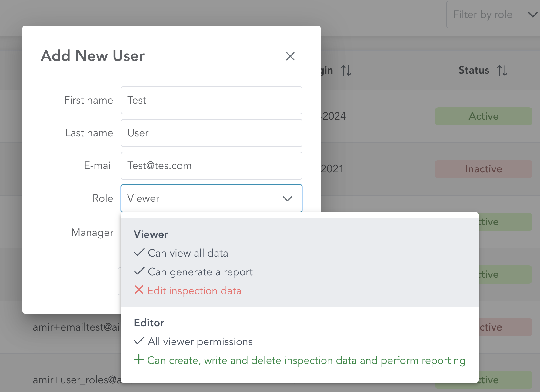Edit the E-mail input field
This screenshot has height=392, width=540.
[211, 166]
